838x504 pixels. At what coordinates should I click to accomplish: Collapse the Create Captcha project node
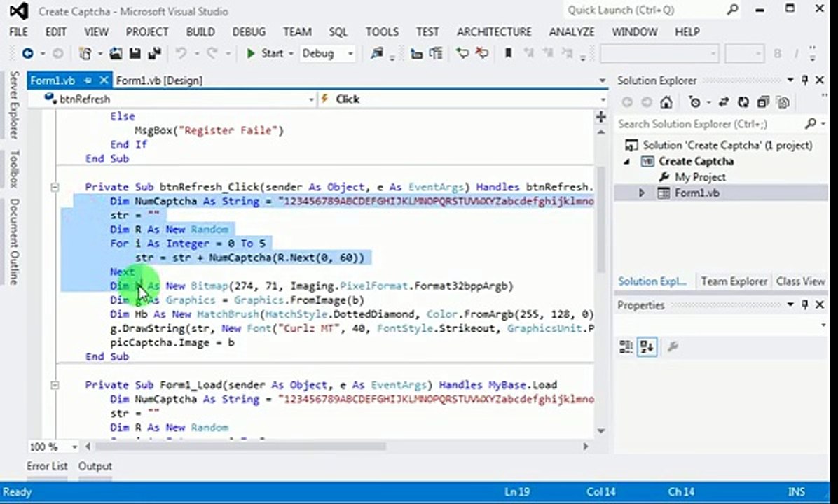[x=627, y=161]
